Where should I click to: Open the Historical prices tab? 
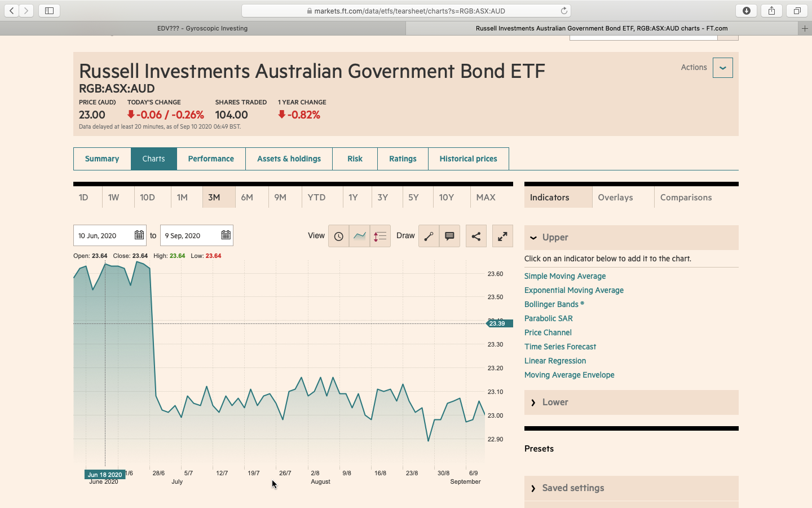(468, 159)
